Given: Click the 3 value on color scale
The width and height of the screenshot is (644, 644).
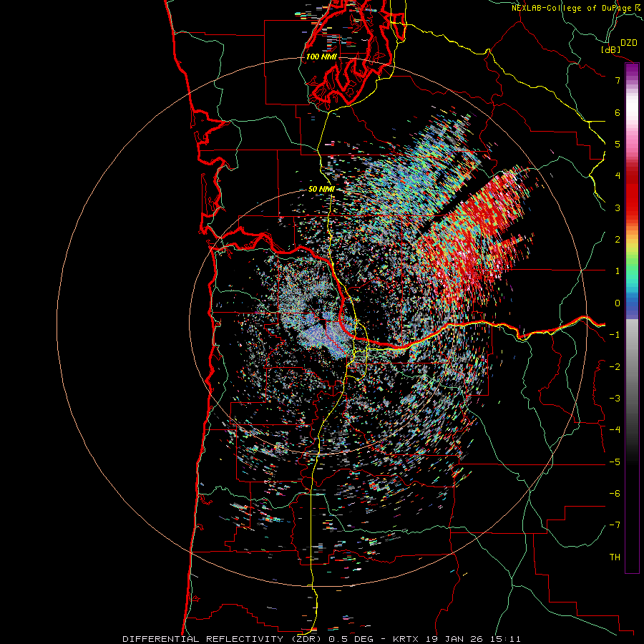Looking at the screenshot, I should [618, 208].
